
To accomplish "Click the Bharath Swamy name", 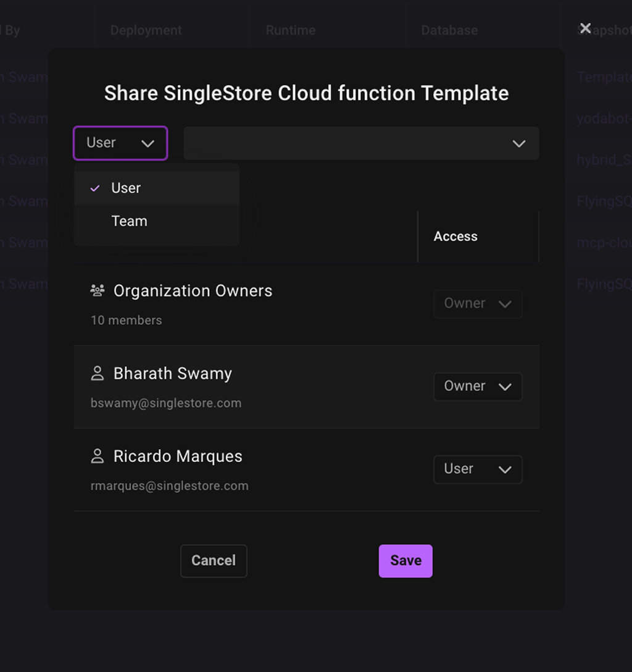I will pos(173,374).
